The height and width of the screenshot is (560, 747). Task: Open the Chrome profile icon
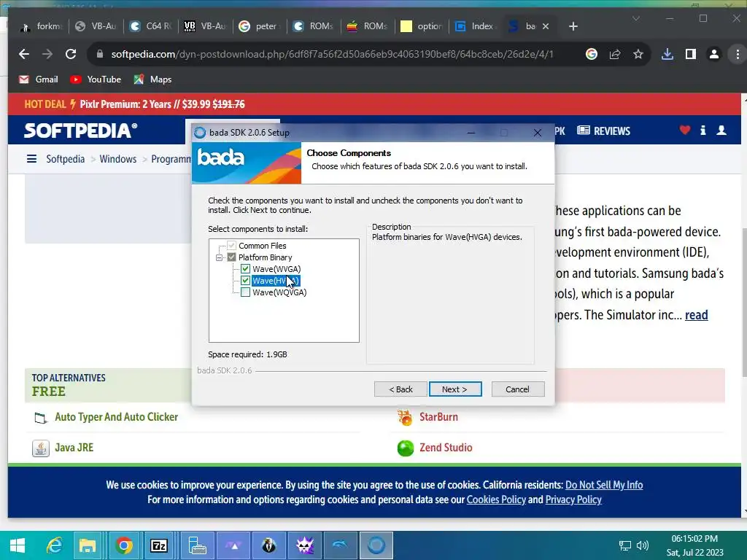(x=713, y=54)
